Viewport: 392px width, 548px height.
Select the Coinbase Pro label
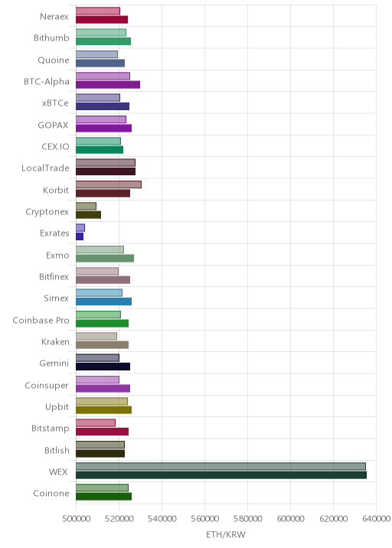[41, 320]
